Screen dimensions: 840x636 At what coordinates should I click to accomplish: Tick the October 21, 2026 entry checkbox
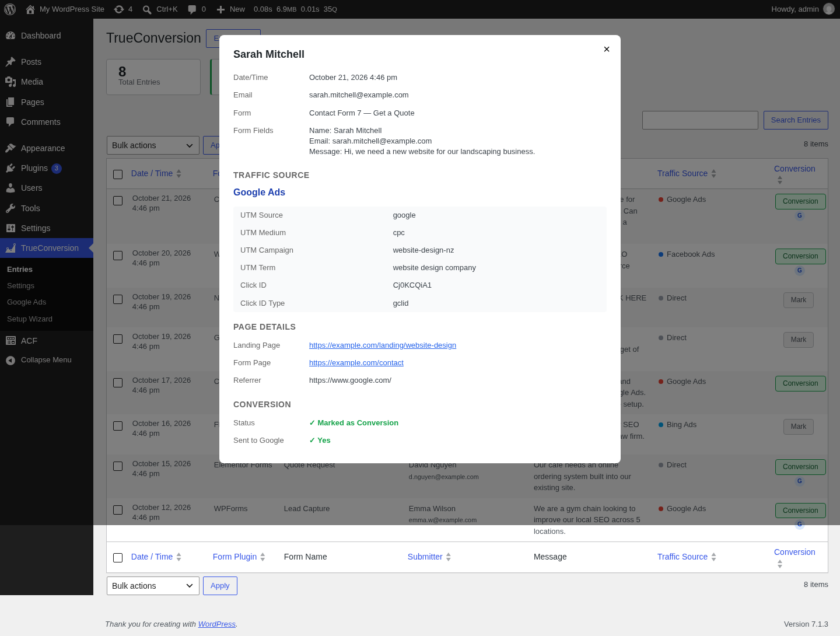tap(118, 201)
